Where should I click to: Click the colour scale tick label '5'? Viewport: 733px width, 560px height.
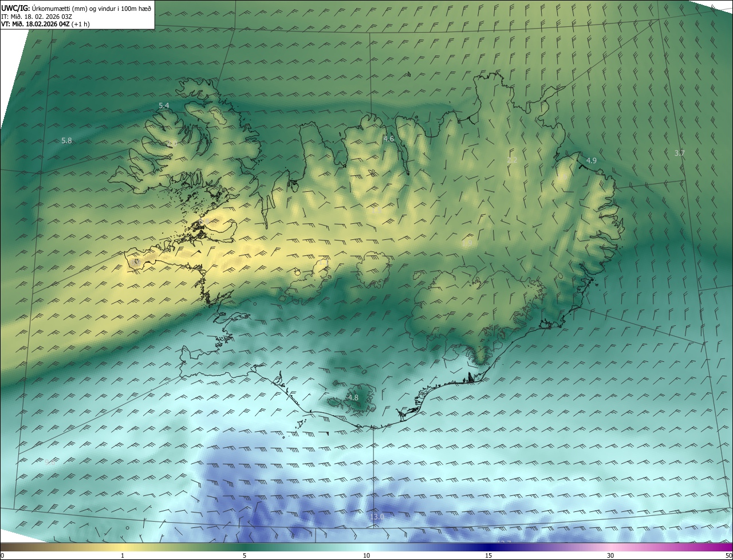(245, 555)
